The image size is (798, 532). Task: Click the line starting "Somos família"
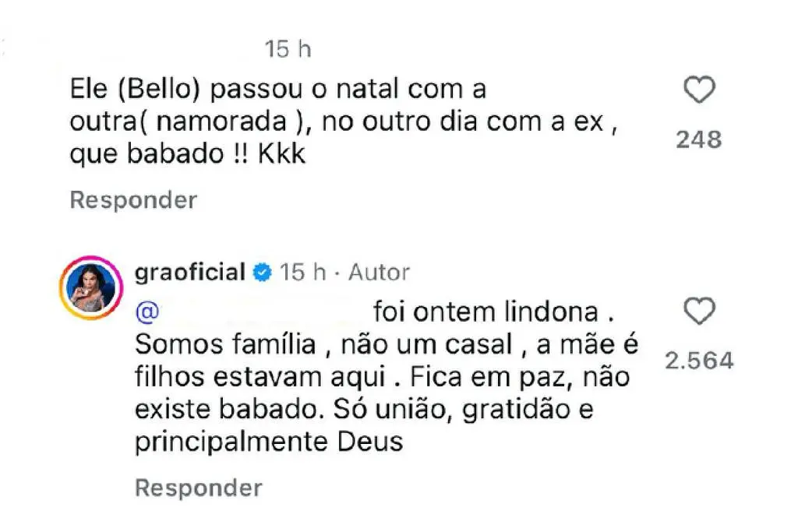387,344
